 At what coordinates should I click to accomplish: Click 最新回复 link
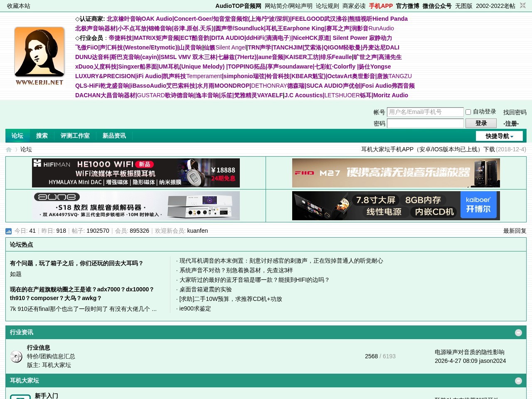pyautogui.click(x=515, y=231)
